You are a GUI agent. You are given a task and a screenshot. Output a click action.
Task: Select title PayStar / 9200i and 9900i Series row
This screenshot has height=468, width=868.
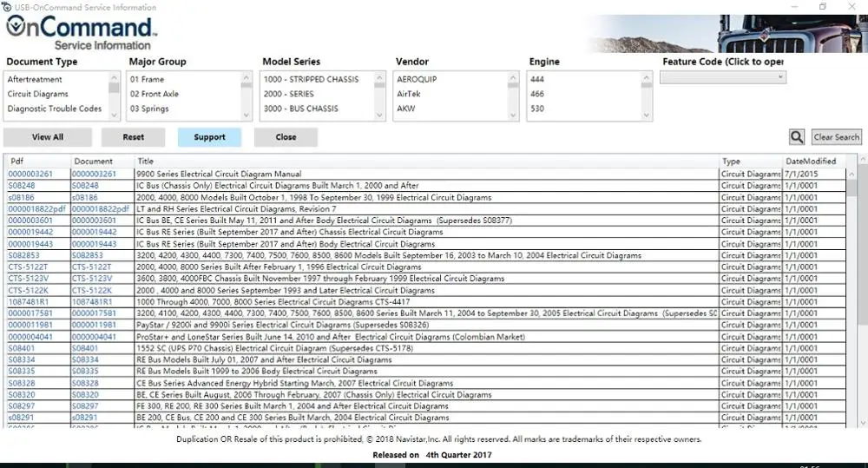click(x=282, y=325)
